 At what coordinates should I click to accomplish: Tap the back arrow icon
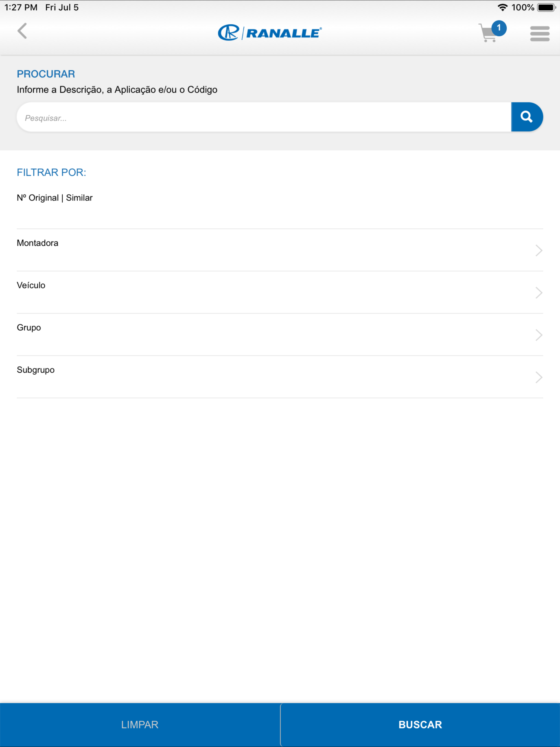pyautogui.click(x=22, y=31)
